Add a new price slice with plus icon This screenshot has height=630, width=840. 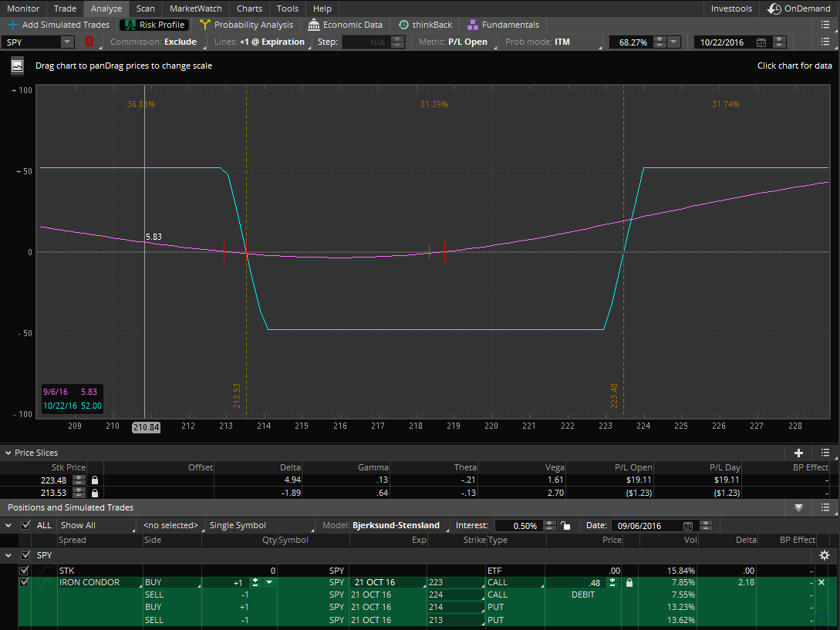pyautogui.click(x=798, y=453)
